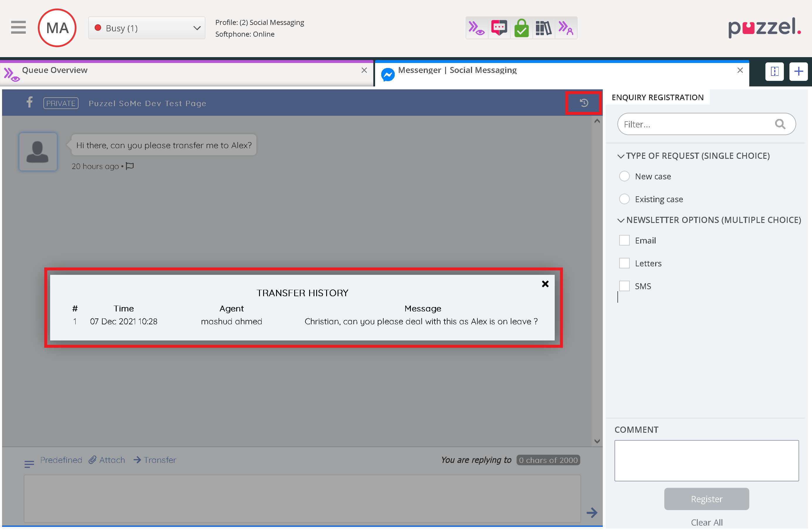The width and height of the screenshot is (812, 530).
Task: Click the green padlock checkmark icon
Action: (x=521, y=28)
